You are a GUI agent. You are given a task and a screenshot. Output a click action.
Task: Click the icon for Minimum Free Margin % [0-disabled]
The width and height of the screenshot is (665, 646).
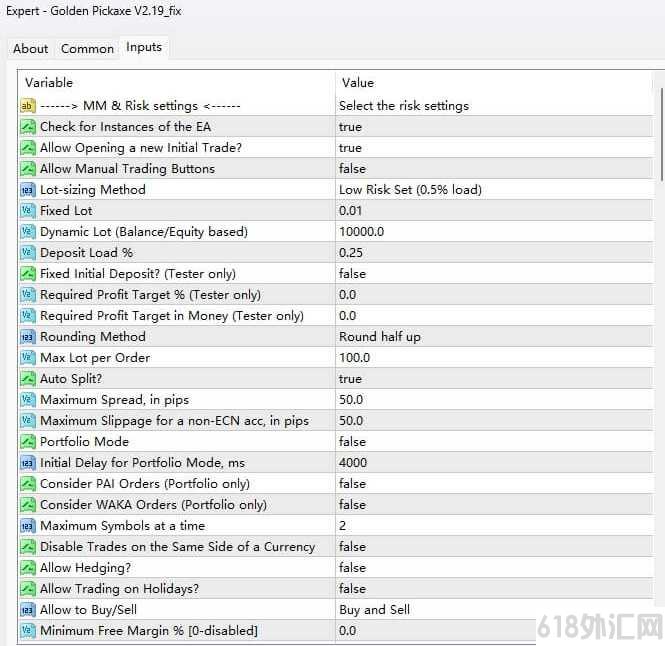[x=28, y=631]
